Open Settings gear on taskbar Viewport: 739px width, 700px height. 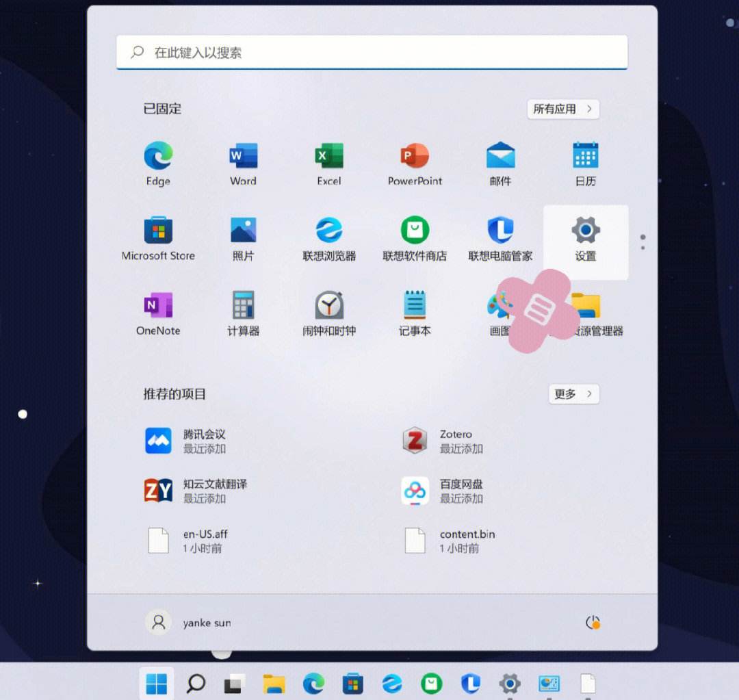[510, 684]
